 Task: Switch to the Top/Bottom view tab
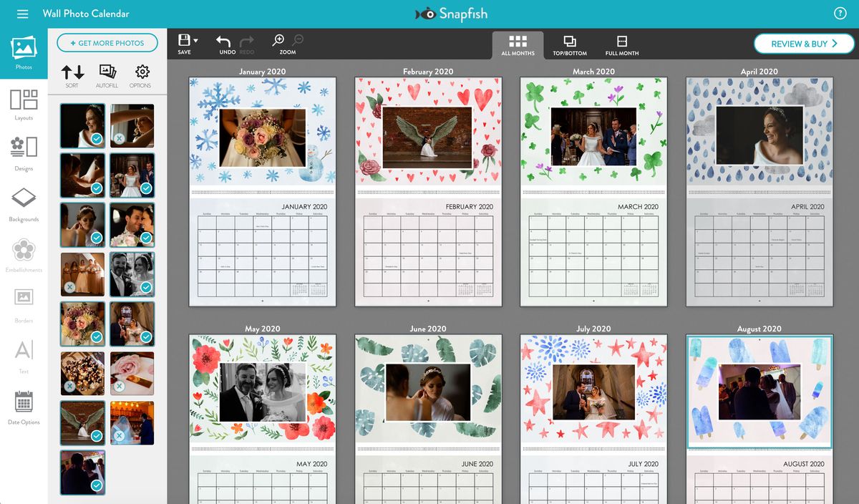point(571,44)
